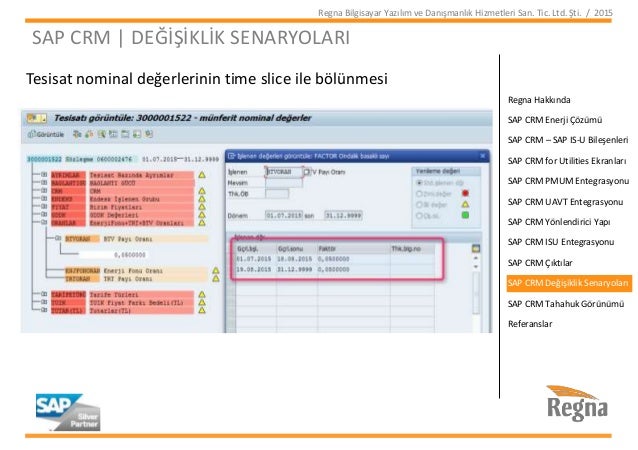638x450 pixels.
Task: Click table cell 18.08.2015
Action: 295,259
